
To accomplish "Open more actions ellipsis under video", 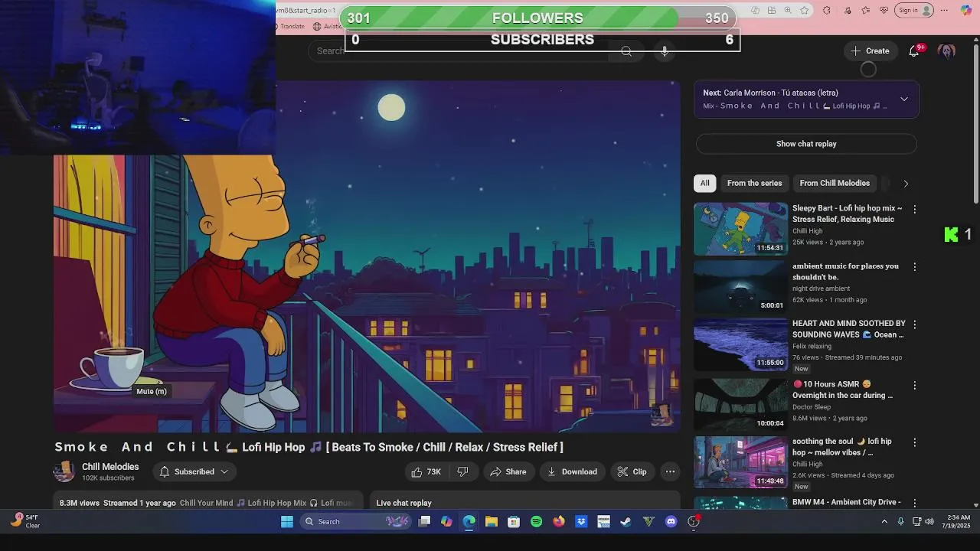I will point(670,471).
